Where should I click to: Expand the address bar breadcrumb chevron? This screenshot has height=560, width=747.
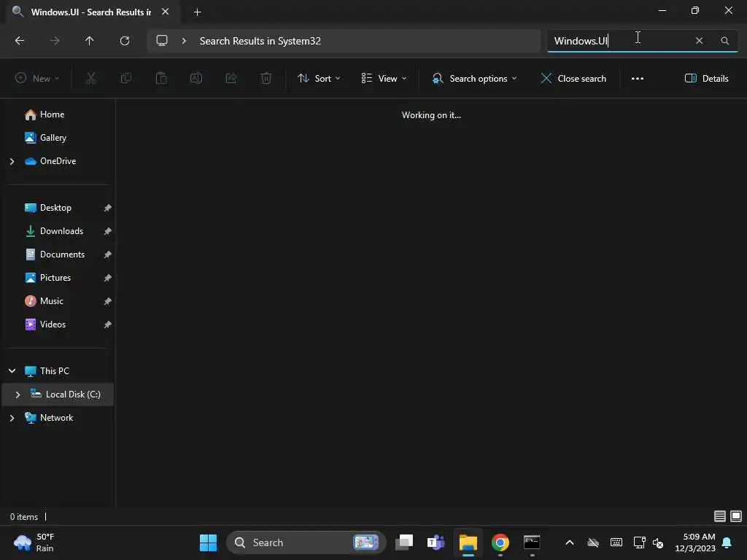pyautogui.click(x=184, y=41)
